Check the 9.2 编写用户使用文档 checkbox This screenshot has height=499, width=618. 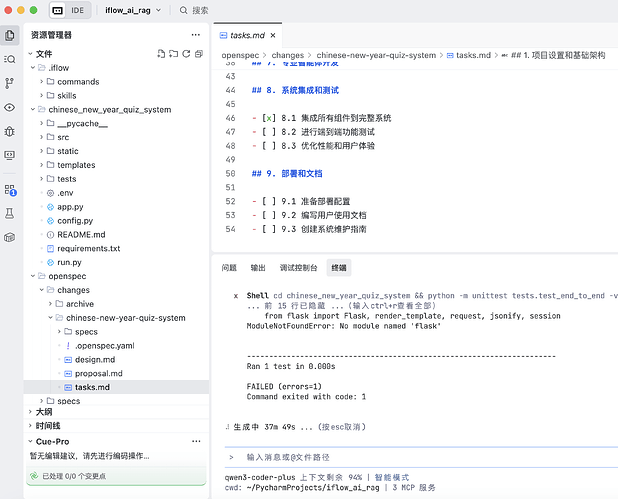point(269,215)
